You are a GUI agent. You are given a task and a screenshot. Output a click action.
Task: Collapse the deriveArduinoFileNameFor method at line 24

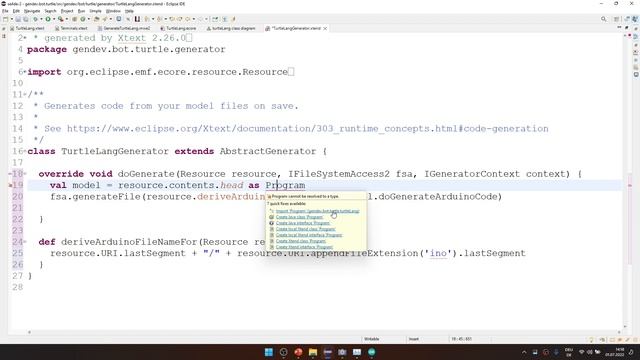tap(25, 242)
